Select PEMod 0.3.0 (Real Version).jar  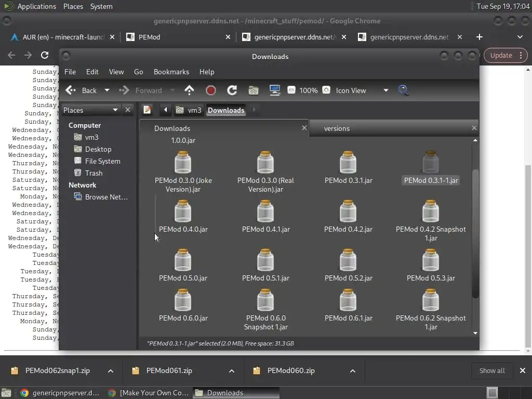click(x=265, y=172)
